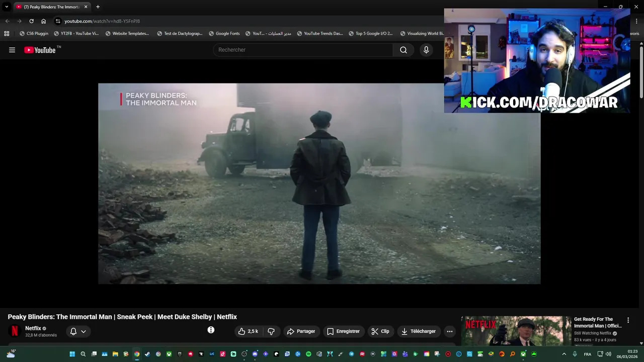Viewport: 644px width, 362px height.
Task: Open options menu for suggested video
Action: tap(628, 320)
